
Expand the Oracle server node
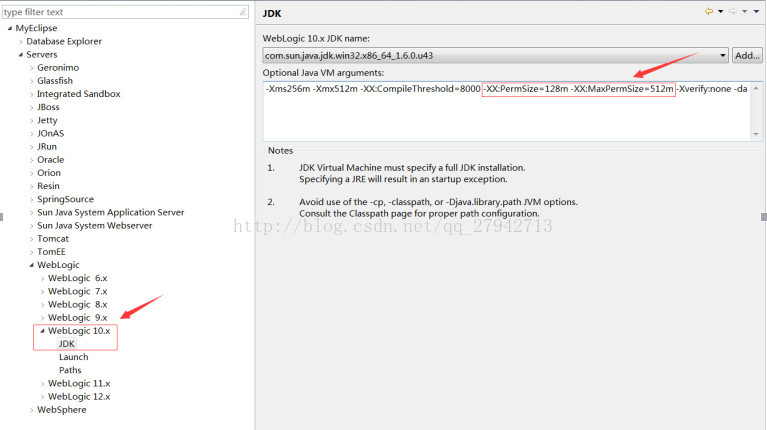tap(31, 160)
